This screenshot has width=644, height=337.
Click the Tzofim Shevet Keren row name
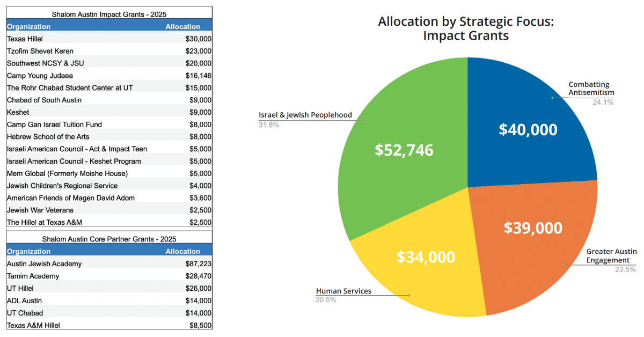(x=40, y=52)
